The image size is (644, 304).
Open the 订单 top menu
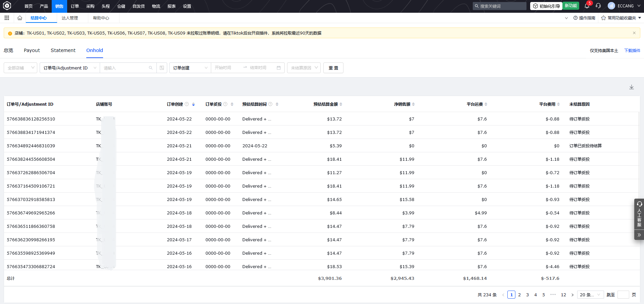[75, 6]
